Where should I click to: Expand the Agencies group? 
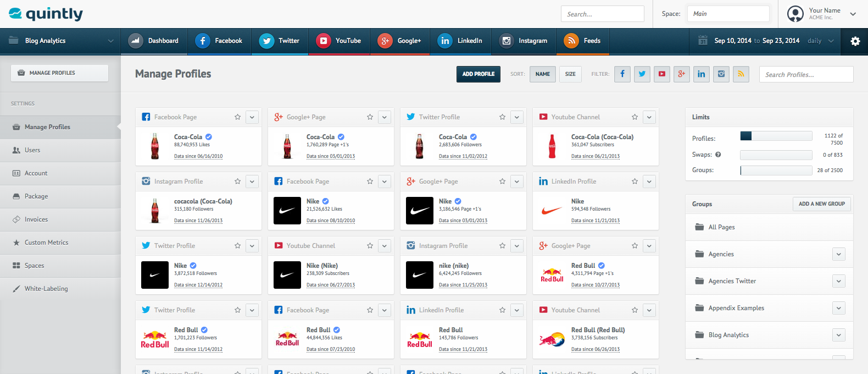tap(839, 254)
